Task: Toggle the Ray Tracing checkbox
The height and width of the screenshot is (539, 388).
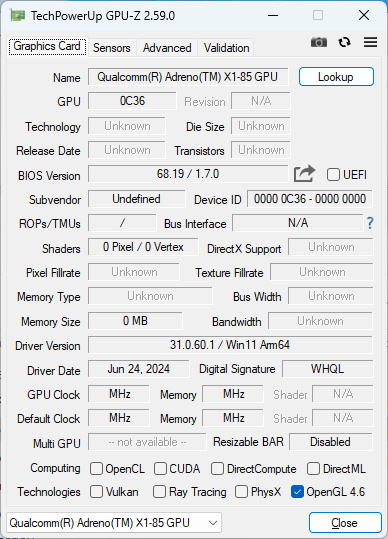Action: coord(159,492)
